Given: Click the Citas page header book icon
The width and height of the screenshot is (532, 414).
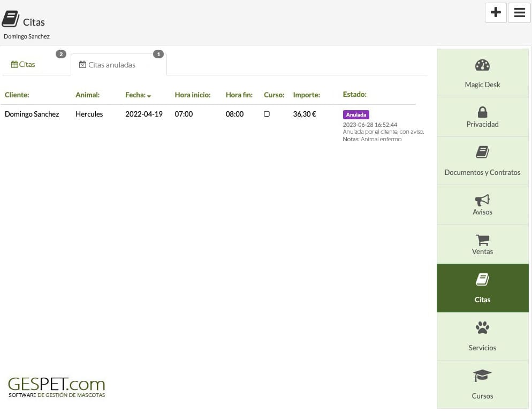Looking at the screenshot, I should tap(11, 19).
